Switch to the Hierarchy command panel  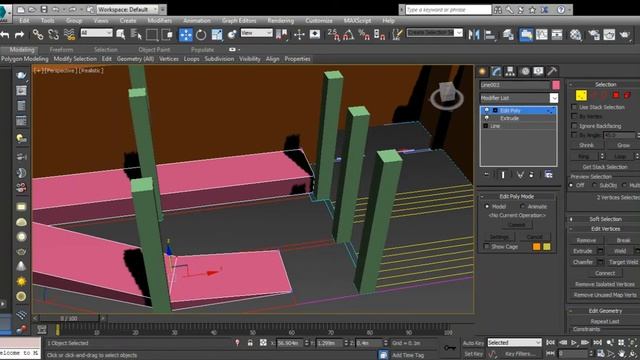510,71
